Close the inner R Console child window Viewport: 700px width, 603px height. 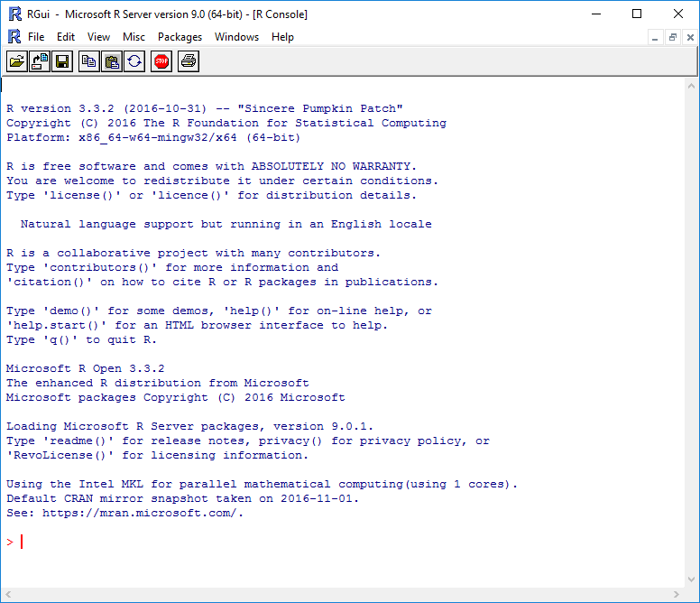[690, 38]
